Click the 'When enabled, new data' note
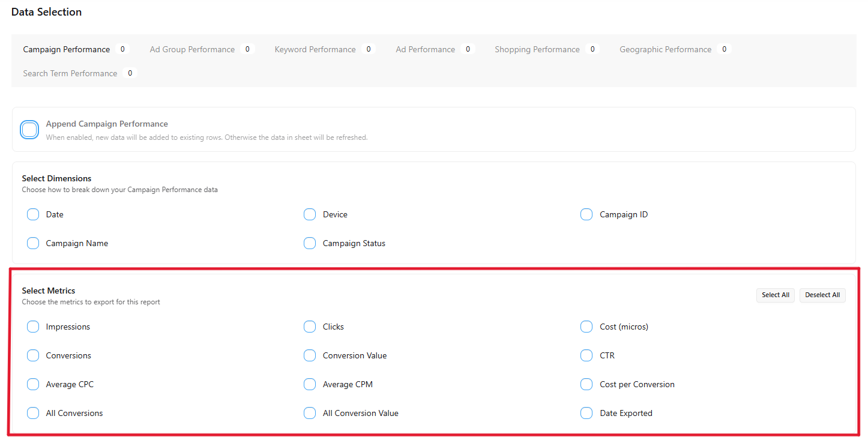The image size is (868, 443). [x=206, y=137]
